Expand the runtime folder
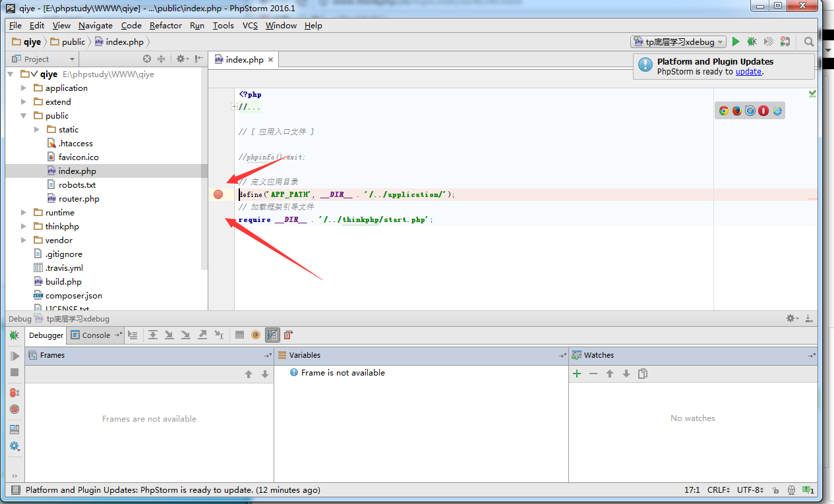 [x=24, y=213]
